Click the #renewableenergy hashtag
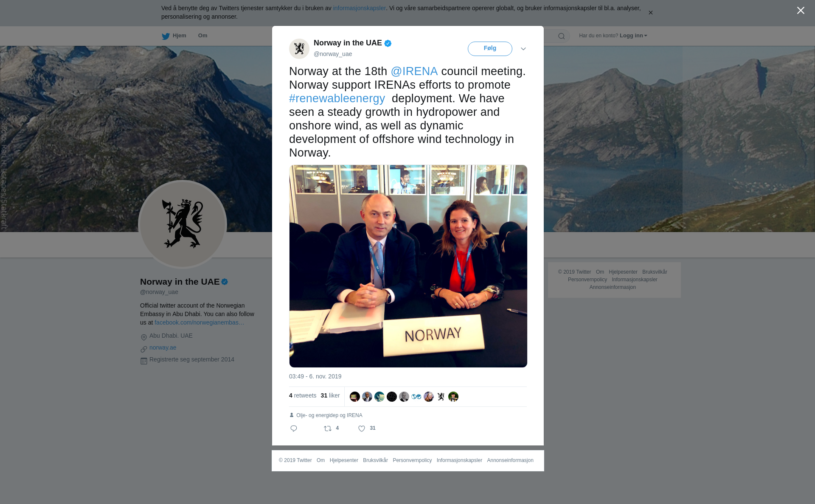815x504 pixels. 337,98
